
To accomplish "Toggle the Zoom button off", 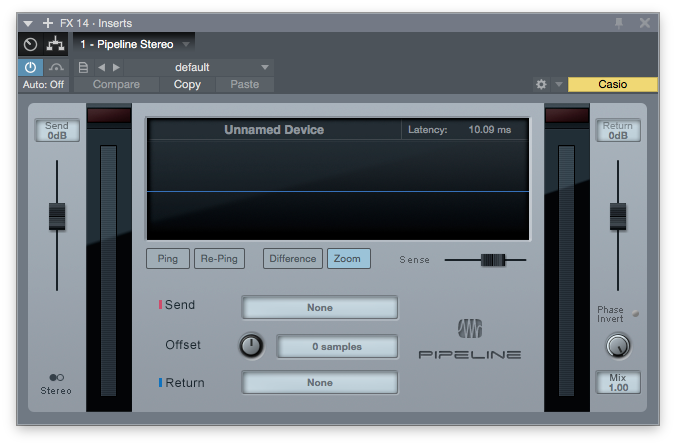I will tap(348, 259).
